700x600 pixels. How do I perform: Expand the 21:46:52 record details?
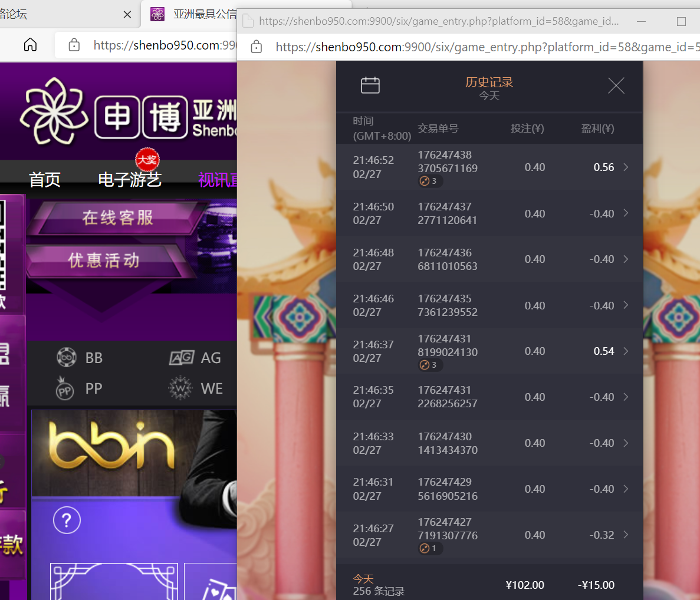pos(626,167)
